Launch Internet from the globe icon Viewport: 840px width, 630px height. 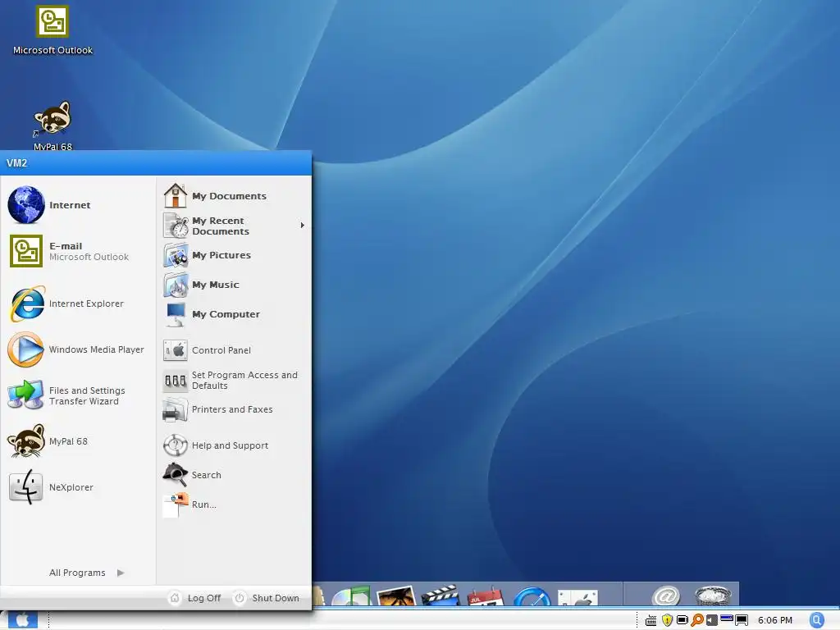[25, 204]
